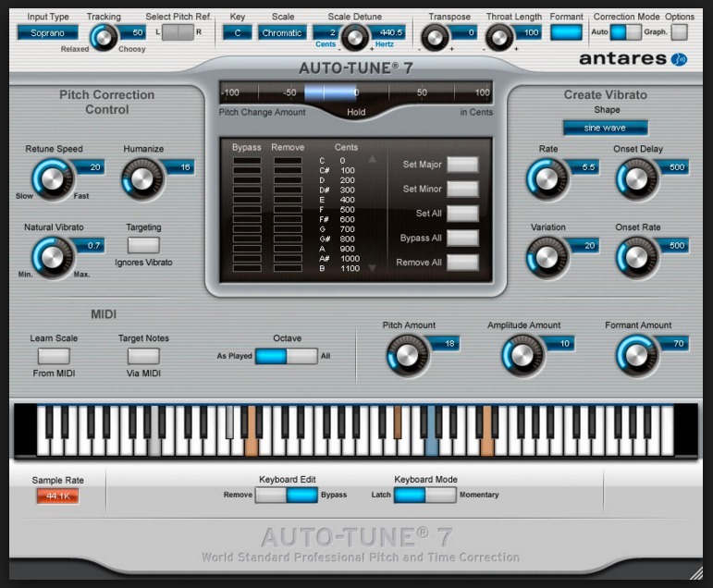Click the Target Notes Via MIDI button
Screen dimensions: 713x588
click(143, 356)
